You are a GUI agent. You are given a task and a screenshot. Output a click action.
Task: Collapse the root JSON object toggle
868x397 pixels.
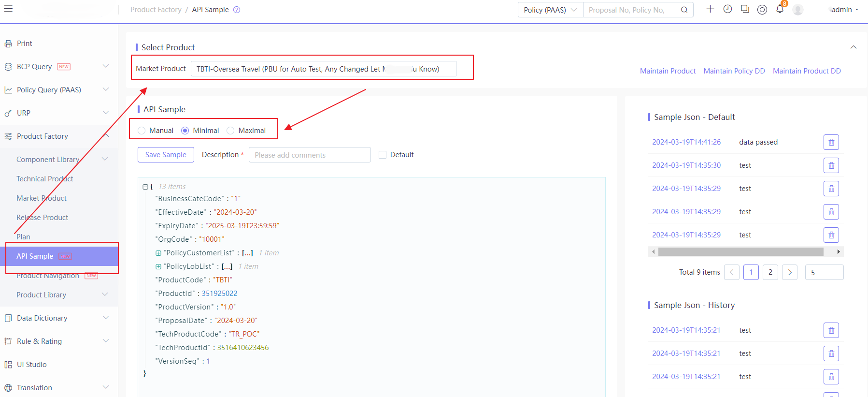point(145,187)
